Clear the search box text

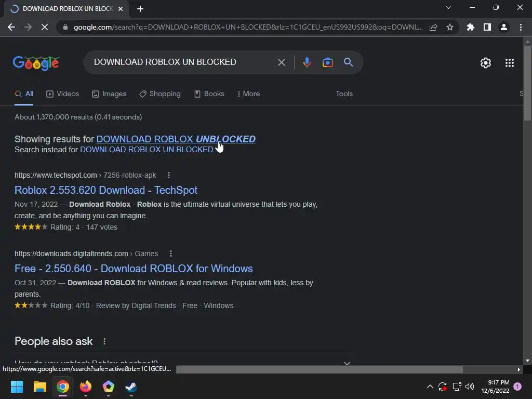coord(281,62)
